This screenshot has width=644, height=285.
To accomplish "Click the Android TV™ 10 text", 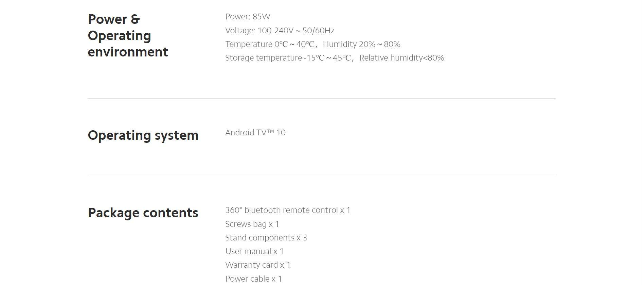I will tap(255, 133).
